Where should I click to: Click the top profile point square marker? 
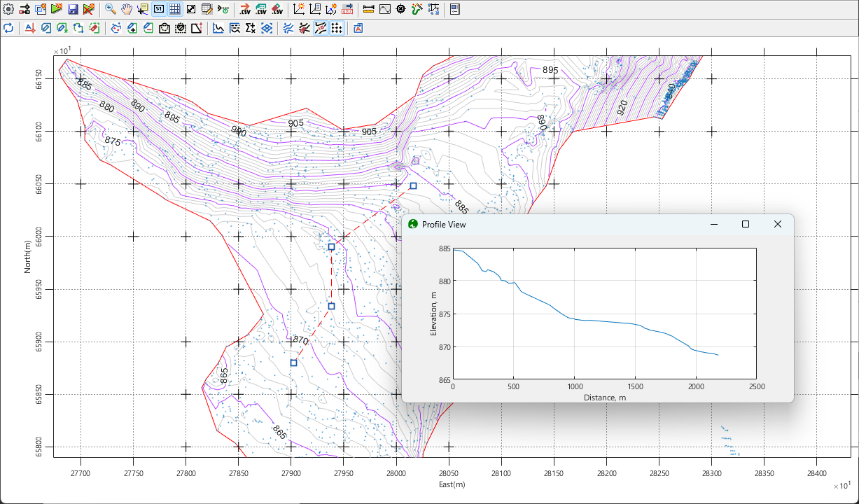[413, 185]
